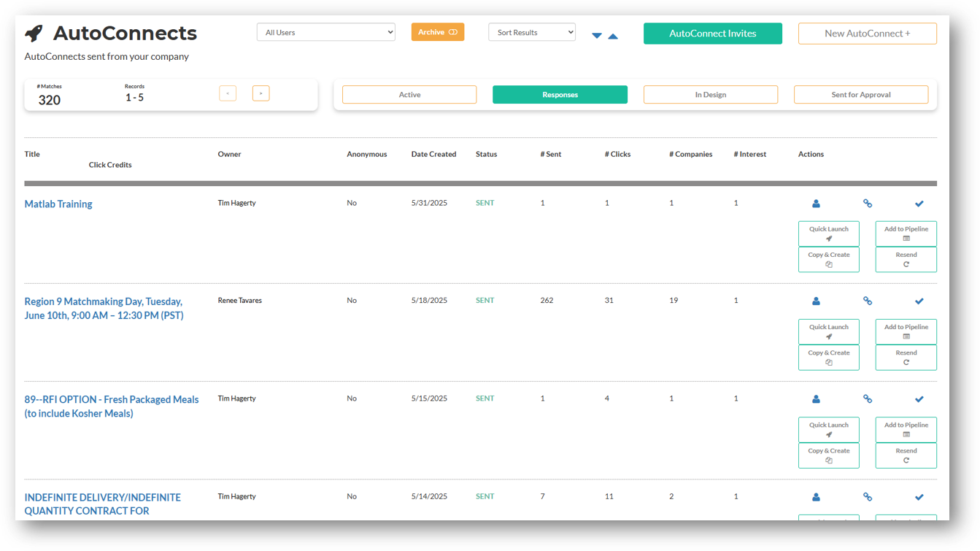Resend Region 9 Matchmaking Day
Screen dimensions: 980x551
(906, 358)
